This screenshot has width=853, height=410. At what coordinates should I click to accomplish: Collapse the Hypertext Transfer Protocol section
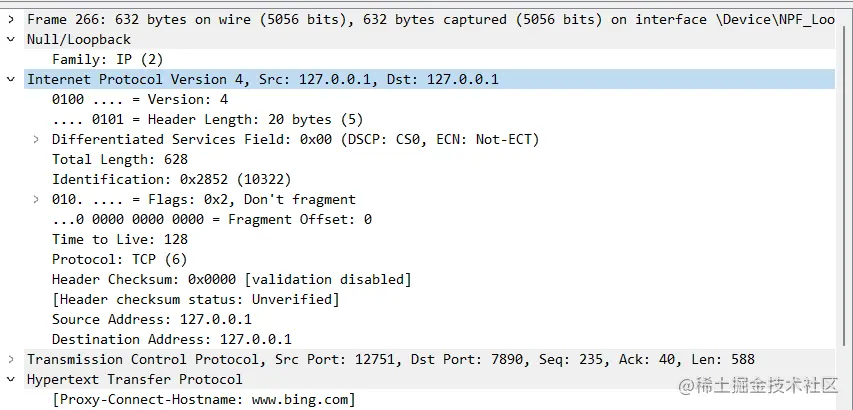pyautogui.click(x=11, y=380)
